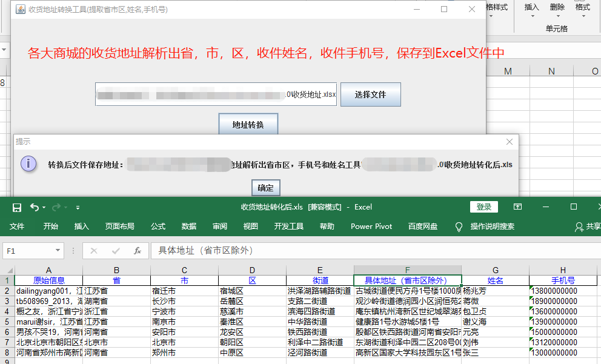Click the Ribbon Display Options icon

(517, 207)
